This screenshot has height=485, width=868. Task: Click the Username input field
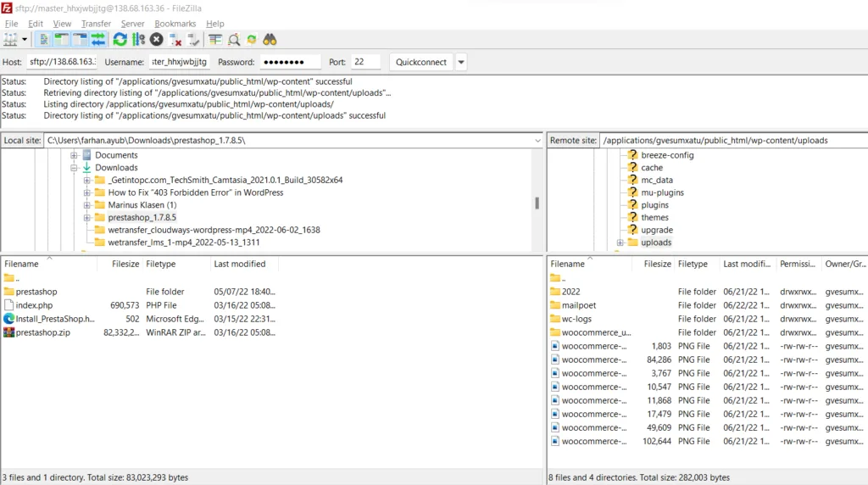tap(180, 61)
